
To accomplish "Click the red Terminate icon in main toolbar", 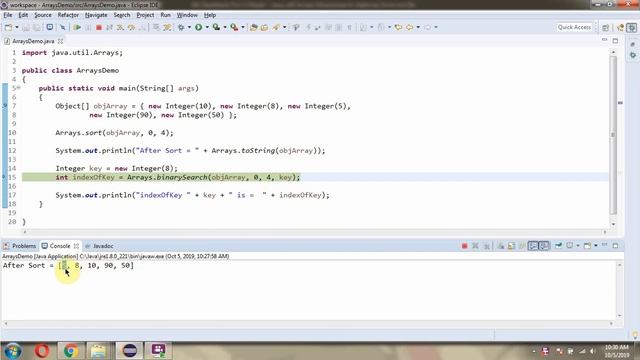I will pos(98,27).
